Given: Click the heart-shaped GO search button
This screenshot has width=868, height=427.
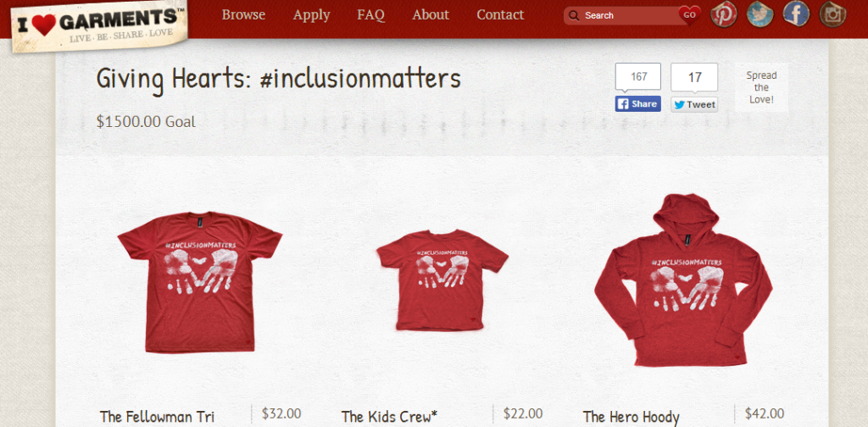Looking at the screenshot, I should 690,15.
